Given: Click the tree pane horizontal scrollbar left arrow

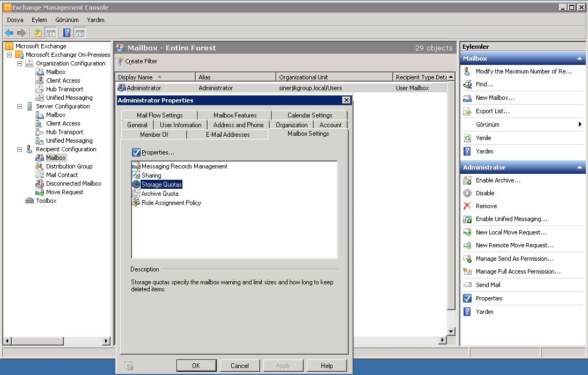Looking at the screenshot, I should click(x=7, y=341).
